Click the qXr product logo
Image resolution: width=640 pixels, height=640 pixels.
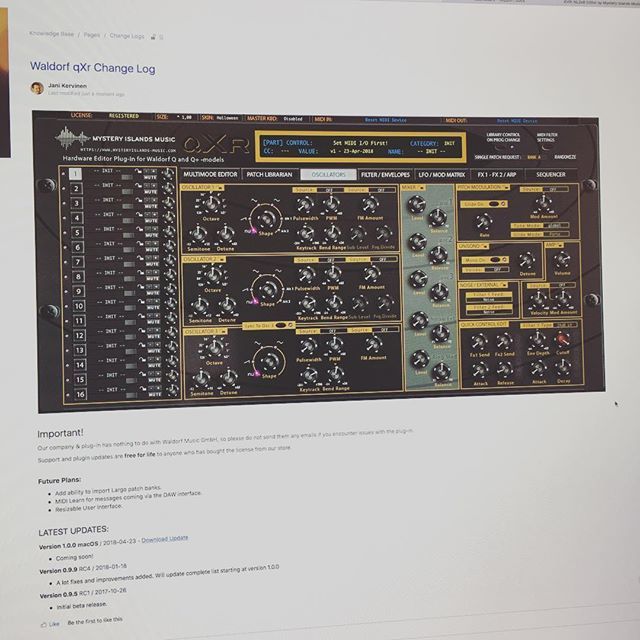[x=216, y=144]
